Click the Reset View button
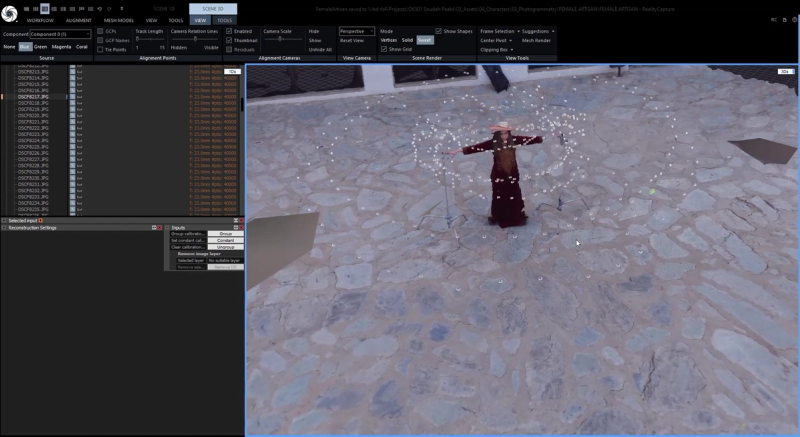This screenshot has width=800, height=437. 352,40
